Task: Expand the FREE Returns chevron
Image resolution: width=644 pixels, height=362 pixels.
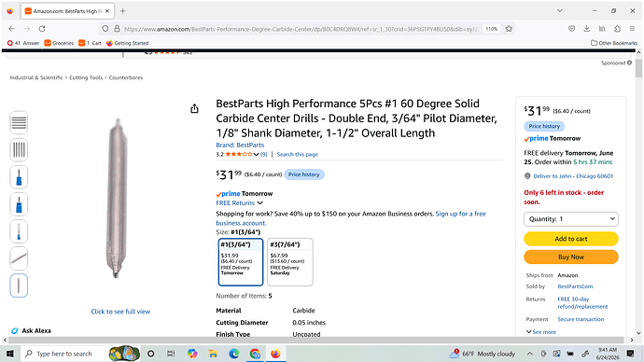Action: (260, 203)
